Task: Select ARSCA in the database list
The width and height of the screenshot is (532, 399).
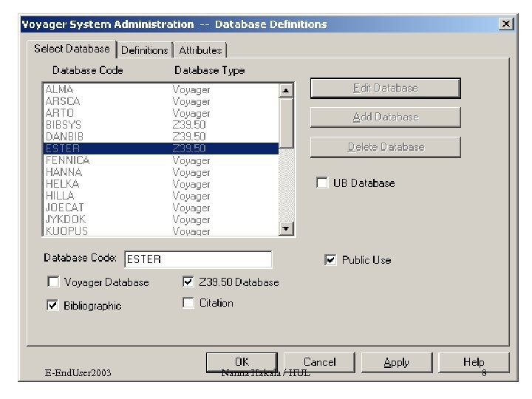Action: coord(161,101)
